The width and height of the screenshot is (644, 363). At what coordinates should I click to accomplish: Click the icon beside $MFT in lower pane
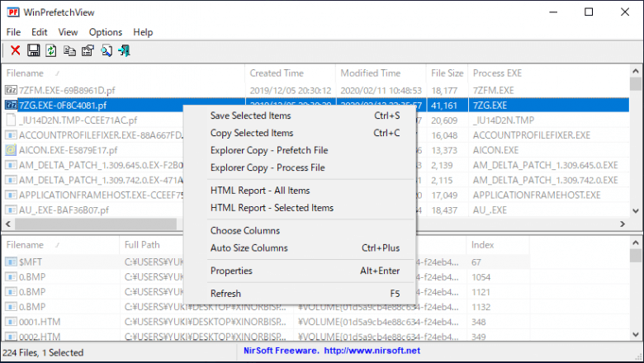coord(11,262)
